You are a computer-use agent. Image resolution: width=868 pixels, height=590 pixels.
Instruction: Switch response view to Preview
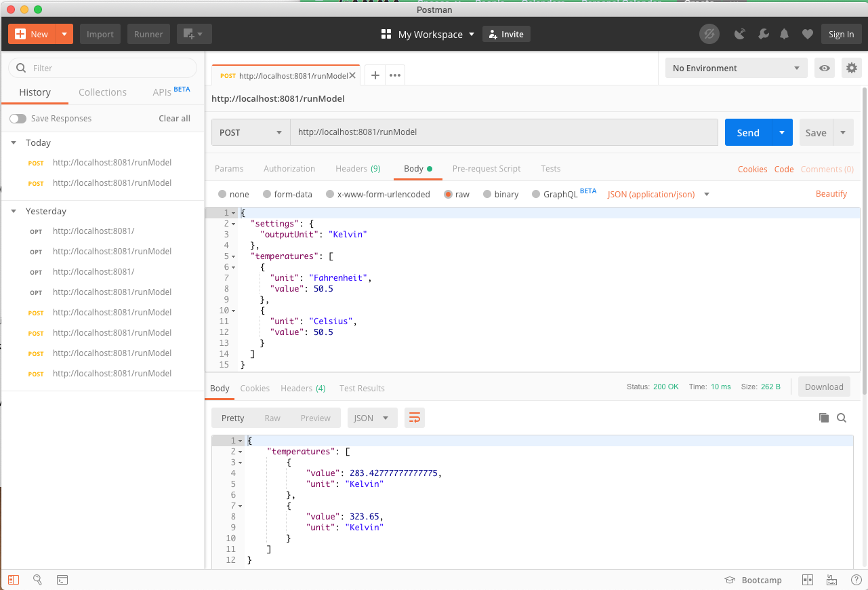pyautogui.click(x=316, y=418)
